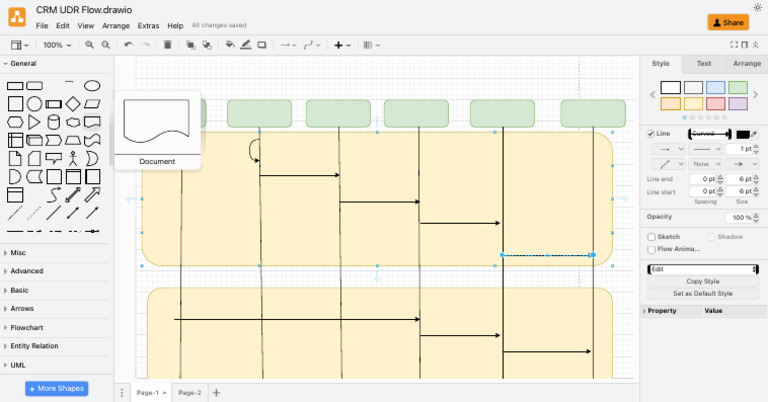Image resolution: width=768 pixels, height=402 pixels.
Task: Send the selection to back
Action: [x=207, y=45]
